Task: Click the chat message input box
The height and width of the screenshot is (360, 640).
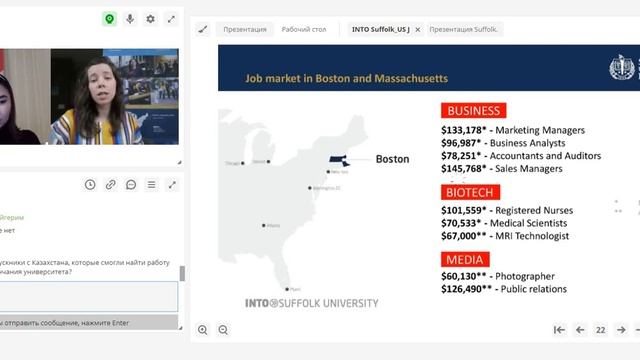Action: click(89, 297)
